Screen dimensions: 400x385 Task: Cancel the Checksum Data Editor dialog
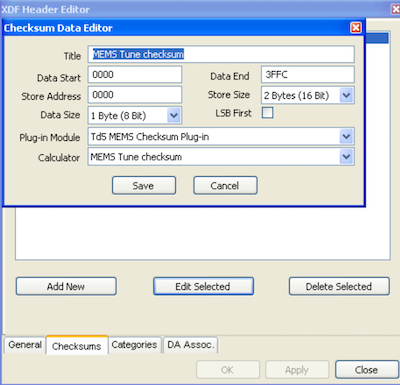pyautogui.click(x=225, y=186)
